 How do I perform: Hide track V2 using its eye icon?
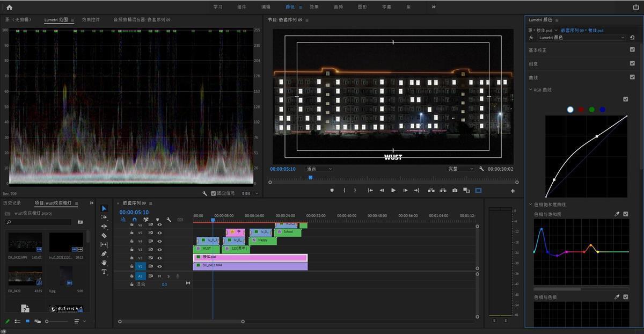(x=159, y=258)
